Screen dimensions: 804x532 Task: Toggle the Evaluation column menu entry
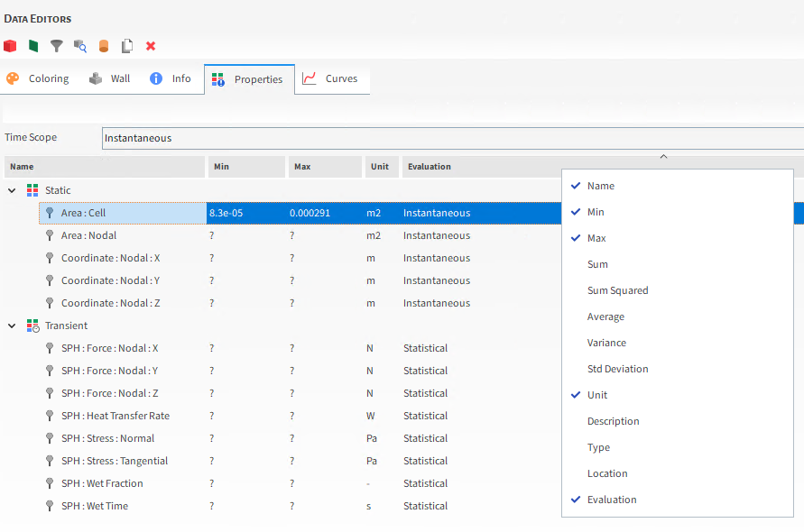pyautogui.click(x=677, y=500)
